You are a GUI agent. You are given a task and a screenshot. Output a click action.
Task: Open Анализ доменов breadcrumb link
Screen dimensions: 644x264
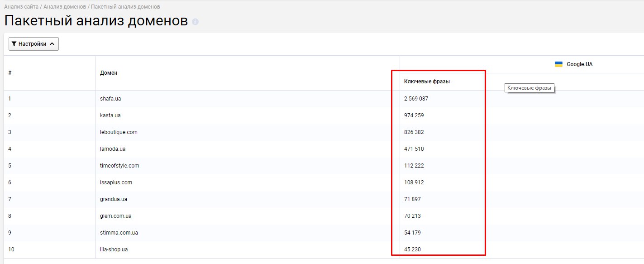65,7
